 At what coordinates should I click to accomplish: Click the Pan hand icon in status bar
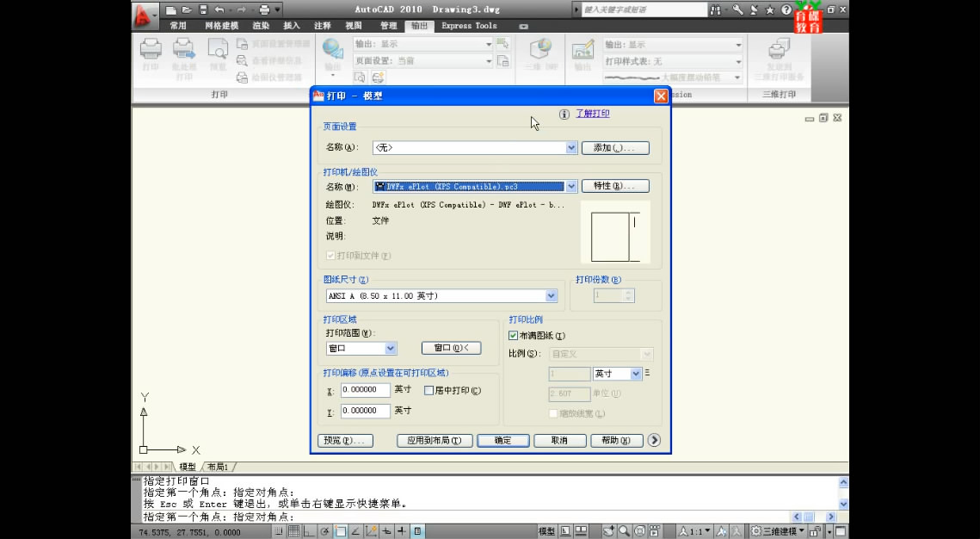tap(609, 531)
